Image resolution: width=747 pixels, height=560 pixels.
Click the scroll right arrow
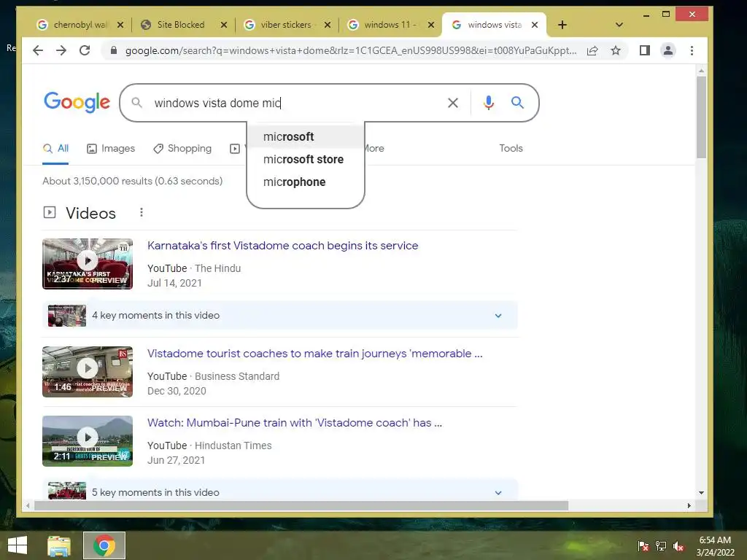point(689,506)
